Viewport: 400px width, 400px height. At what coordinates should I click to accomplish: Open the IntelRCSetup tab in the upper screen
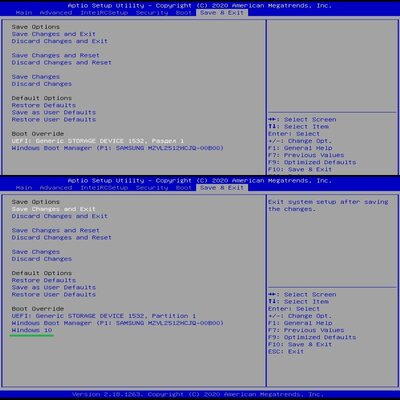point(104,13)
